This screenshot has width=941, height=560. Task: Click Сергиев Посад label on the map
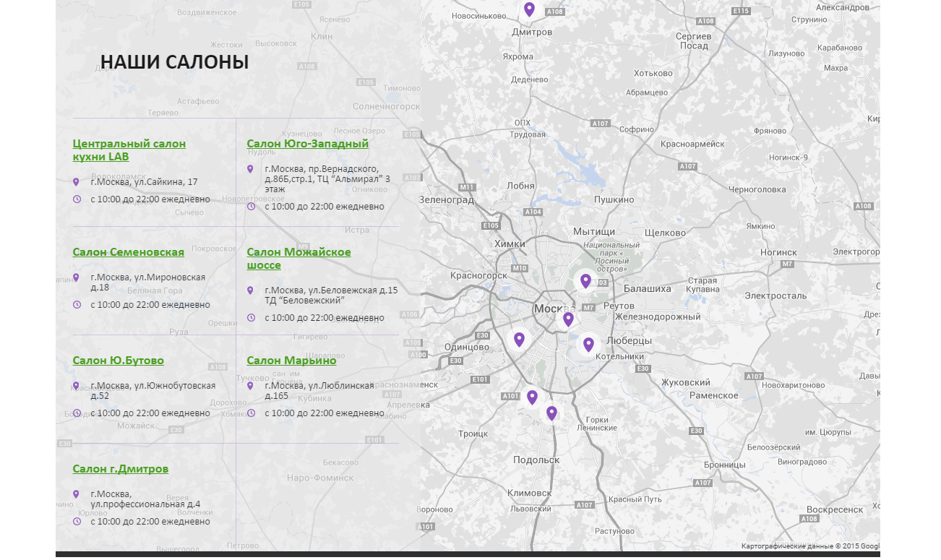click(694, 40)
